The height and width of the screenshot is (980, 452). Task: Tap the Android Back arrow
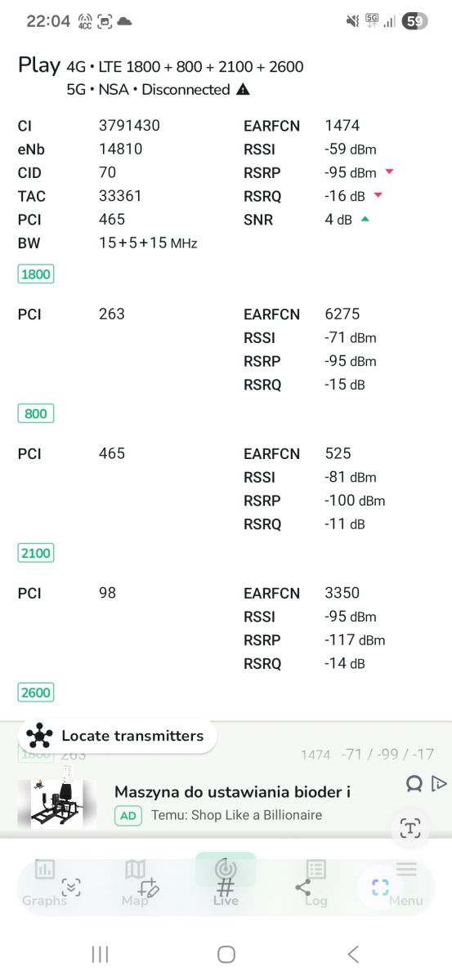352,954
